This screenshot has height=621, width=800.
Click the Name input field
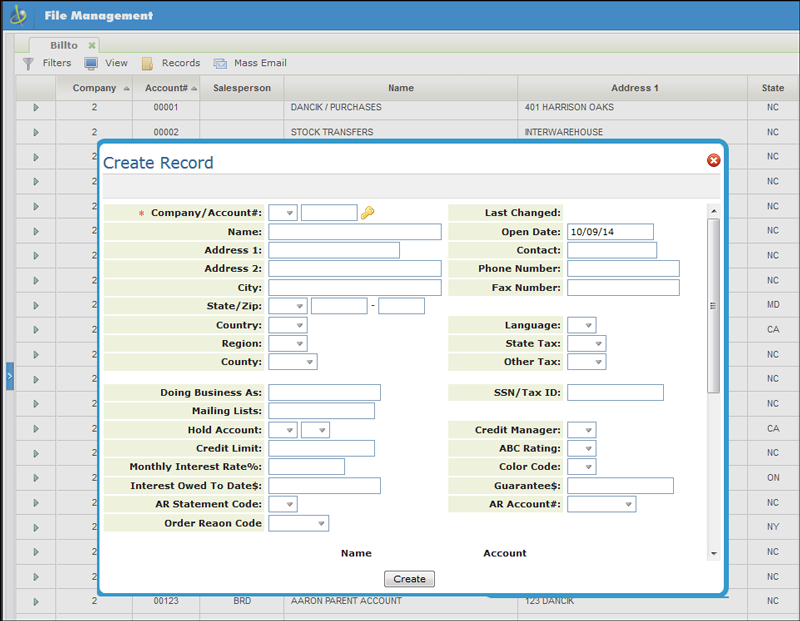354,232
